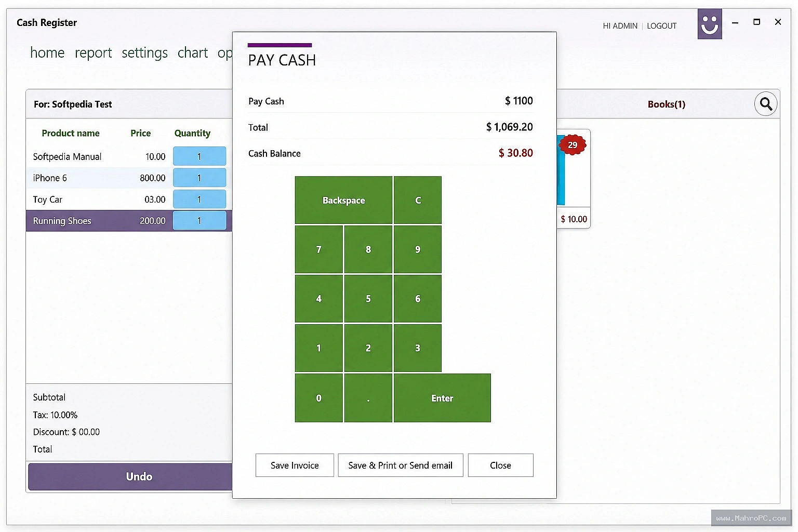Click the red 29 badge on product
The image size is (798, 532).
pyautogui.click(x=573, y=145)
